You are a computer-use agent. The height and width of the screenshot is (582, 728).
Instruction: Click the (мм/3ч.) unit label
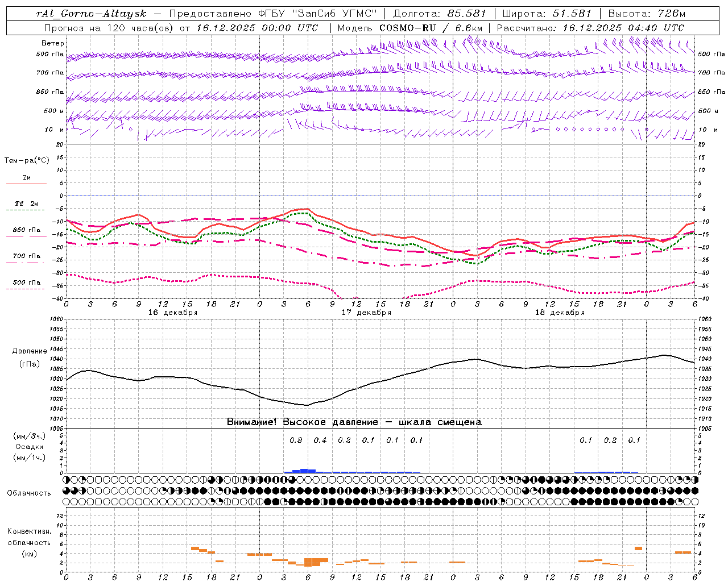pos(30,436)
